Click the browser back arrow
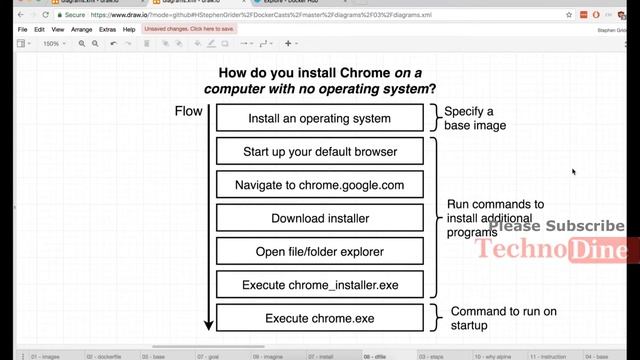Image resolution: width=640 pixels, height=360 pixels. point(21,15)
